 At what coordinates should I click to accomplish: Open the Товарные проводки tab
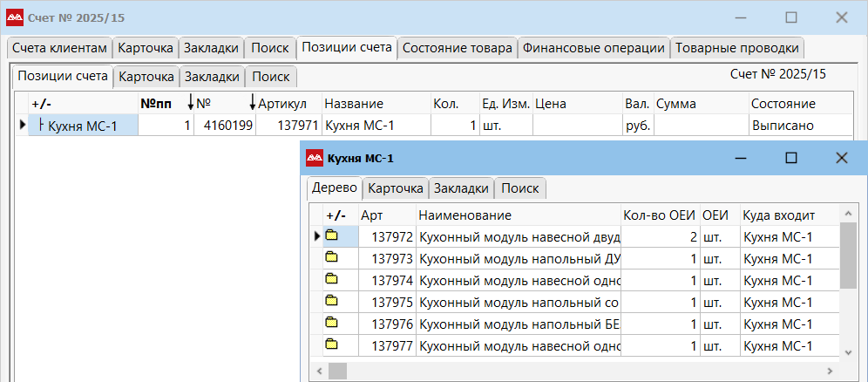(736, 48)
